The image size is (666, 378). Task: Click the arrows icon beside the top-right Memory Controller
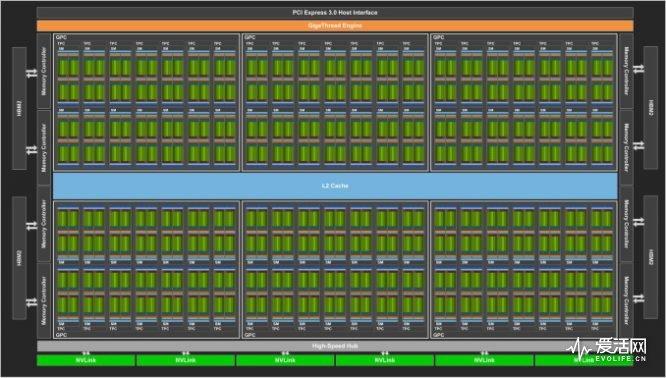(x=638, y=69)
